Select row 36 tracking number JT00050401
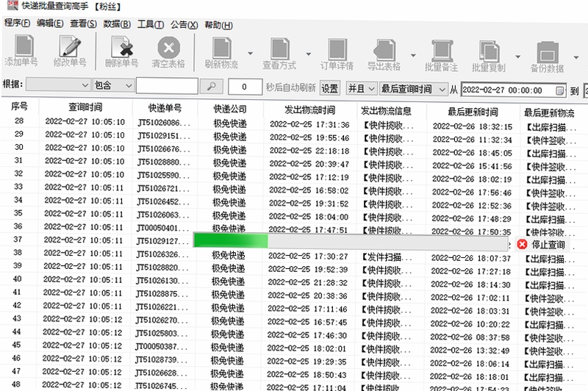The width and height of the screenshot is (588, 391). pyautogui.click(x=162, y=228)
